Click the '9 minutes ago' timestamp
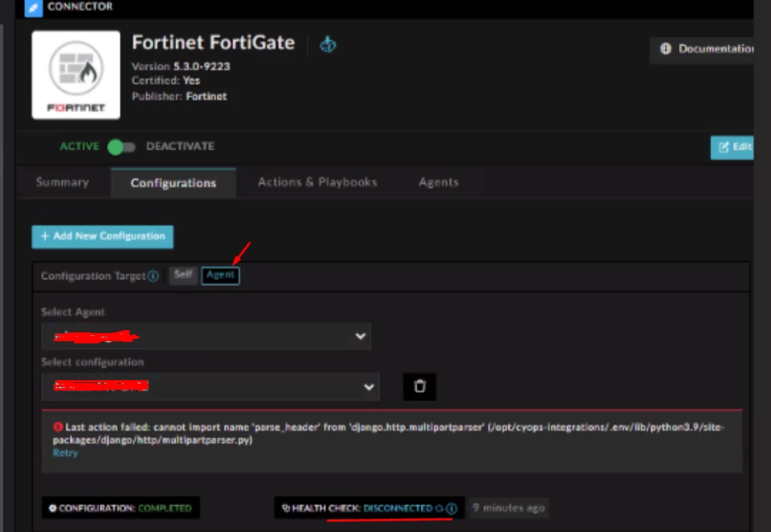This screenshot has width=771, height=532. point(509,508)
